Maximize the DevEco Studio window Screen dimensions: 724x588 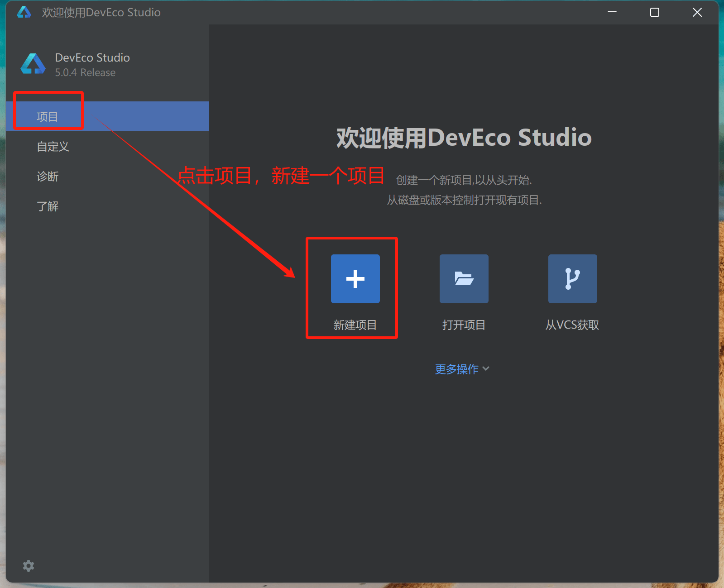[655, 12]
